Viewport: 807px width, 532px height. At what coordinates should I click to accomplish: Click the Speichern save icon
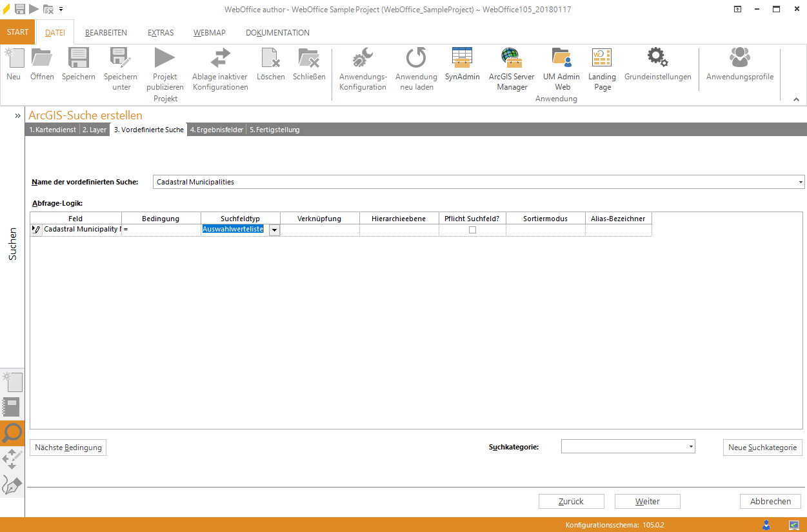[x=78, y=59]
